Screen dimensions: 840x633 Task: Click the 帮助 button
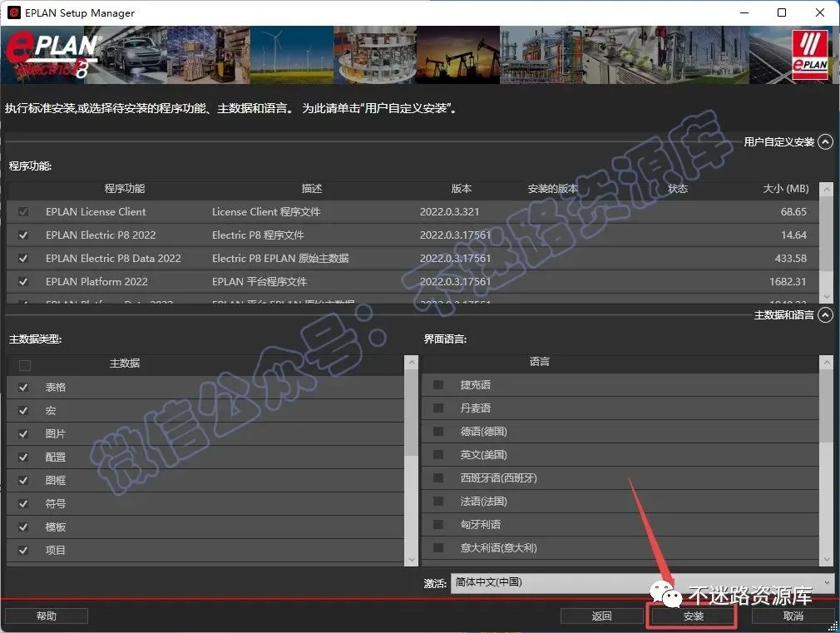(x=46, y=616)
